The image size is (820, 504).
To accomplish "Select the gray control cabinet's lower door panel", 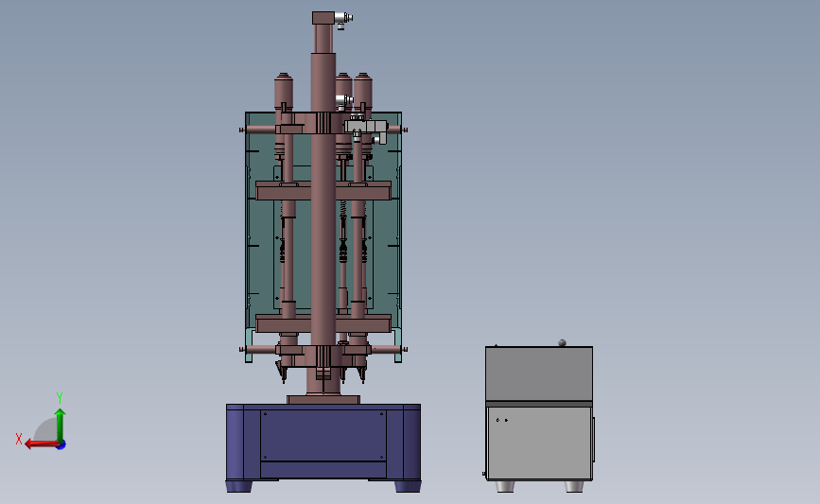I will [x=539, y=443].
